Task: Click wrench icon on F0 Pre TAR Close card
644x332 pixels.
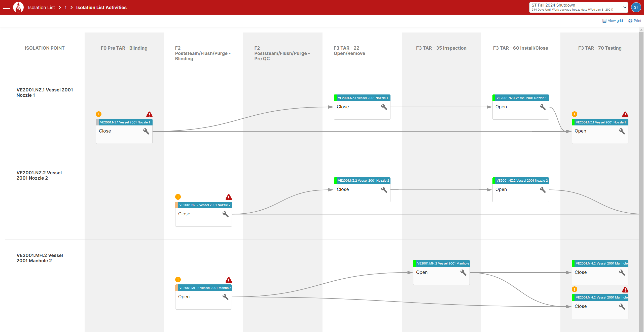Action: pyautogui.click(x=146, y=131)
